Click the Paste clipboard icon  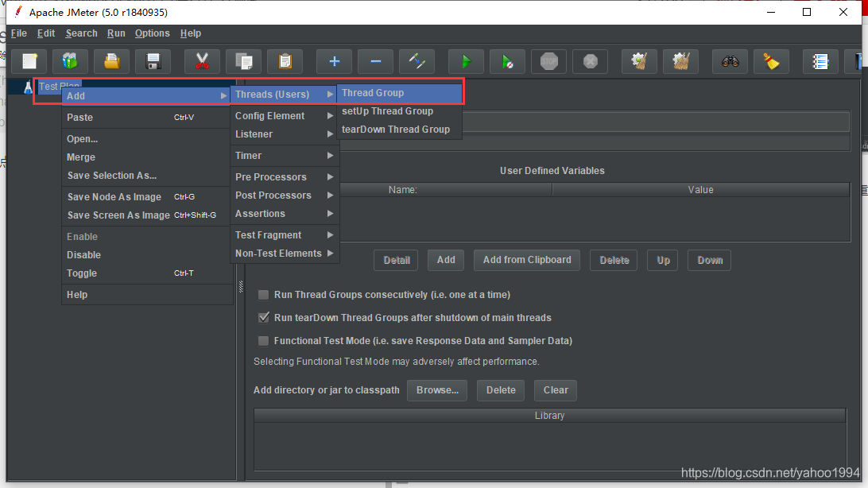[285, 61]
